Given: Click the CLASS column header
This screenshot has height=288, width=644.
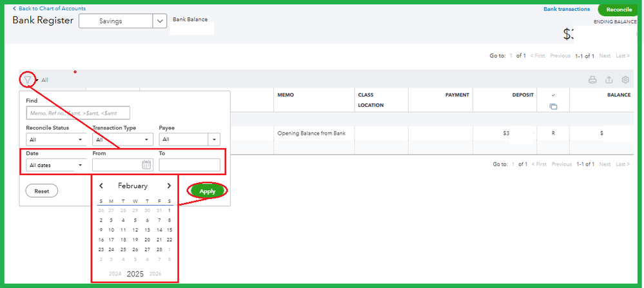Looking at the screenshot, I should pos(366,95).
